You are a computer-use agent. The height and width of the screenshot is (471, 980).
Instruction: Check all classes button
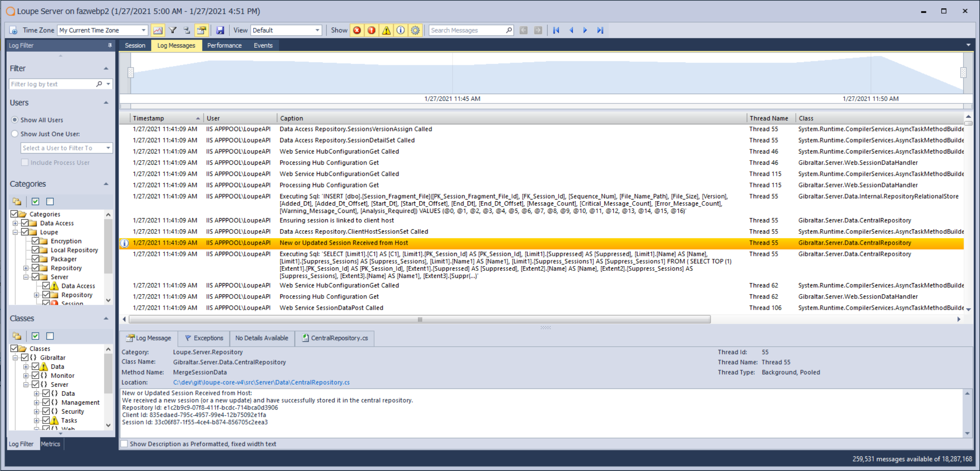[36, 336]
